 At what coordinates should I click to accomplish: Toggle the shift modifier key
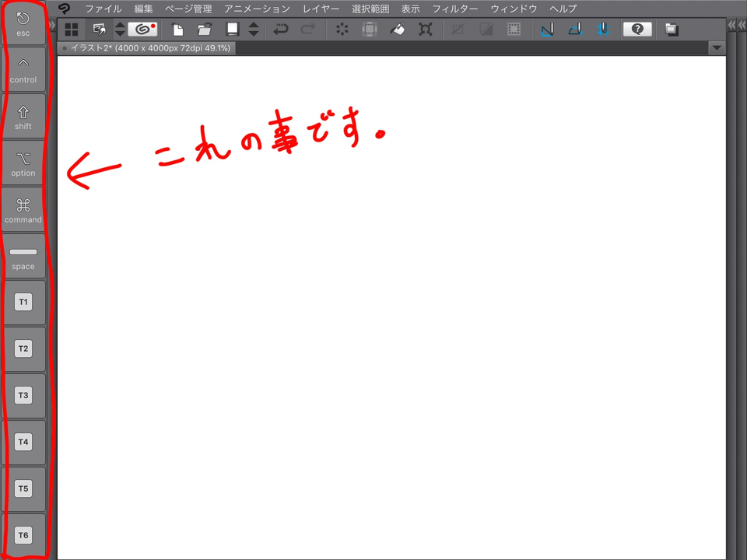pyautogui.click(x=23, y=117)
